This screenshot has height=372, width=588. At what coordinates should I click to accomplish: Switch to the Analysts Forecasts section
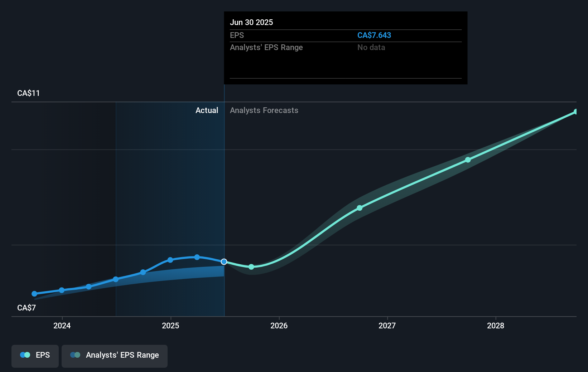coord(264,110)
